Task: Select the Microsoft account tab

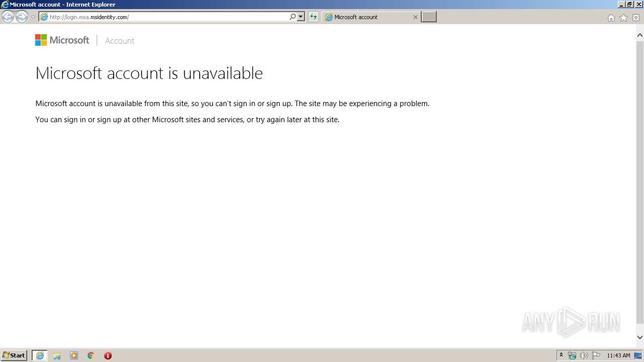Action: [x=370, y=17]
